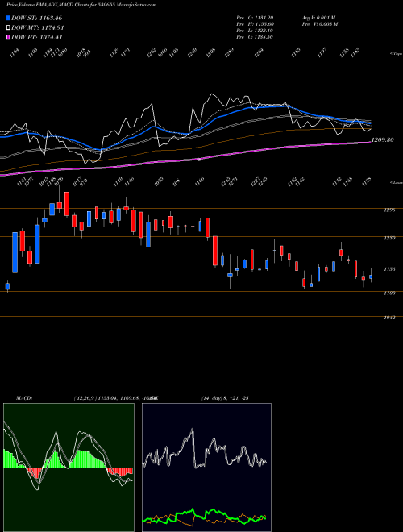This screenshot has width=403, height=532.
Task: Click the 1166 label in the Lows row
Action: (x=199, y=181)
